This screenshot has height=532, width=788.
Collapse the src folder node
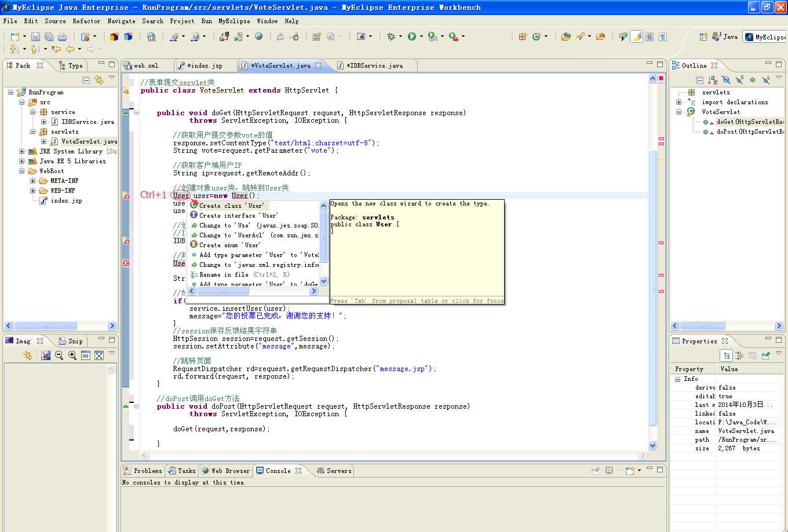(x=22, y=102)
